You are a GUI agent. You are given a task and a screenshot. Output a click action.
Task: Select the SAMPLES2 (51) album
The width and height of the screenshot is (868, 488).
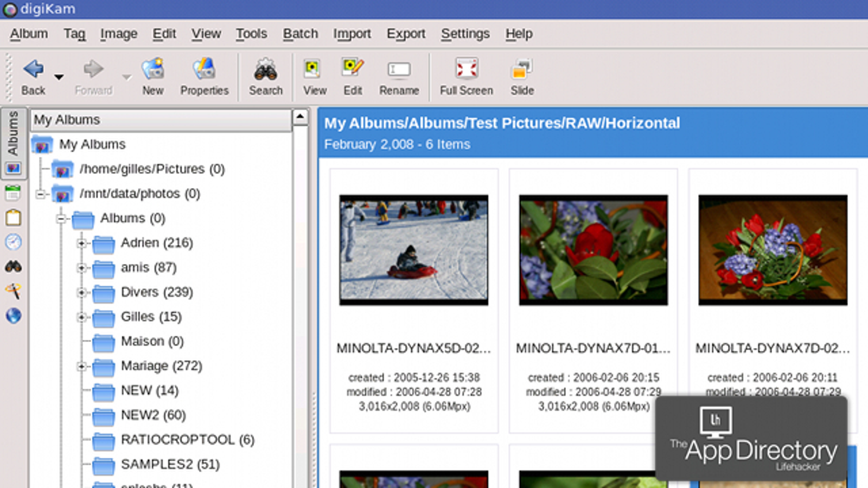170,464
